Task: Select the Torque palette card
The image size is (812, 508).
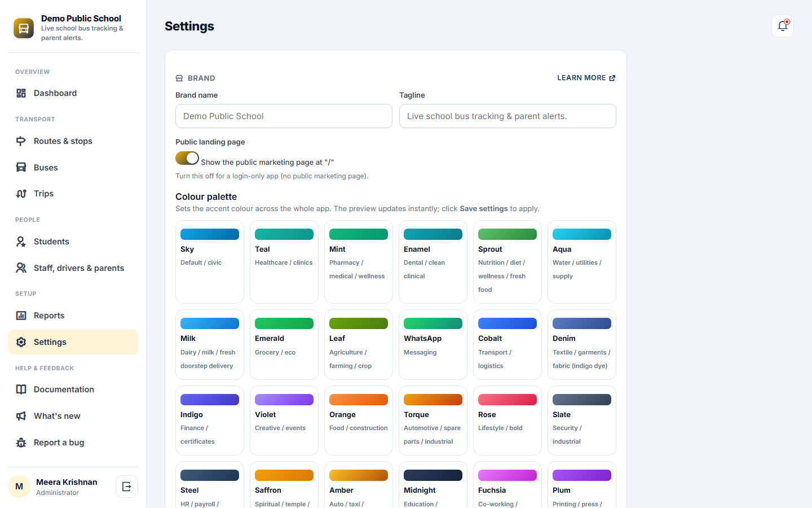Action: [433, 421]
